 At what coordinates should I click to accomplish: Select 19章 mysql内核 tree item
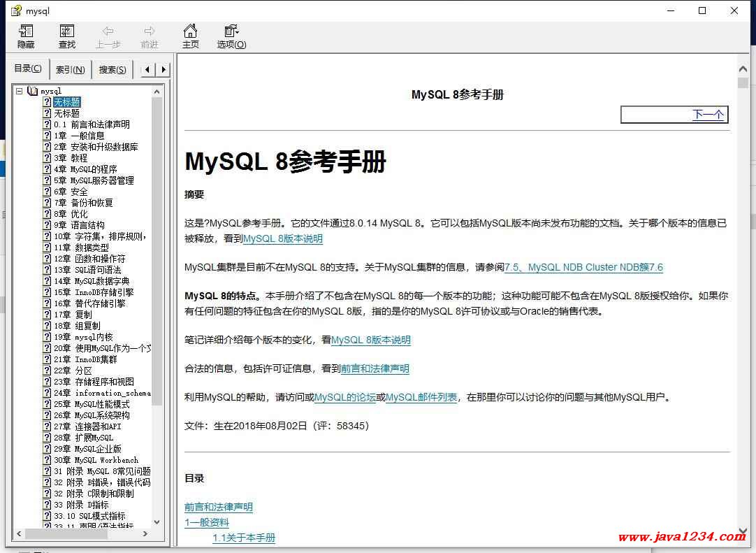(83, 337)
